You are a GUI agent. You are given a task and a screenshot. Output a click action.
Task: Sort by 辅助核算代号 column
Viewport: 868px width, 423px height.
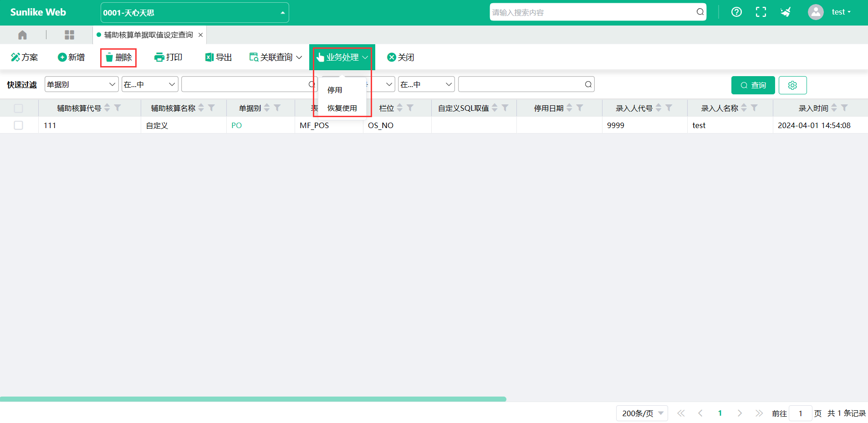tap(107, 108)
